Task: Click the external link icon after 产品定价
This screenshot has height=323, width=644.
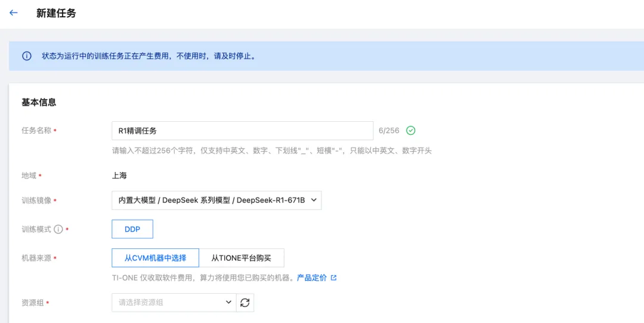Action: 333,278
